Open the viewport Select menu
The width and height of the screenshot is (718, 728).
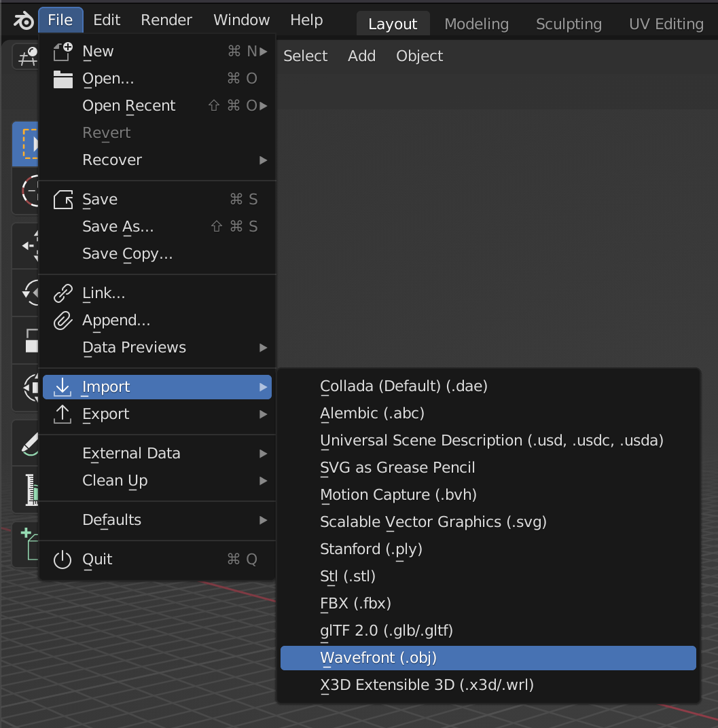pyautogui.click(x=305, y=56)
